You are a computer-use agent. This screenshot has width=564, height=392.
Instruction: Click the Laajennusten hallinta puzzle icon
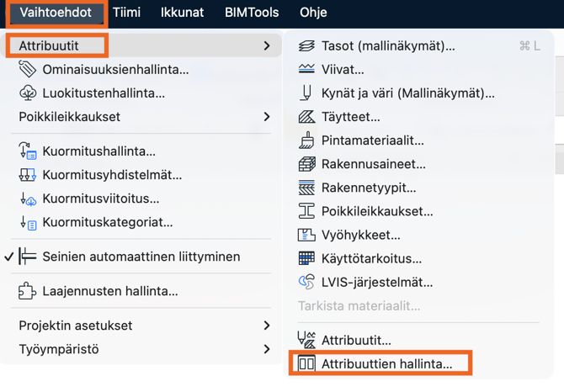(x=28, y=291)
